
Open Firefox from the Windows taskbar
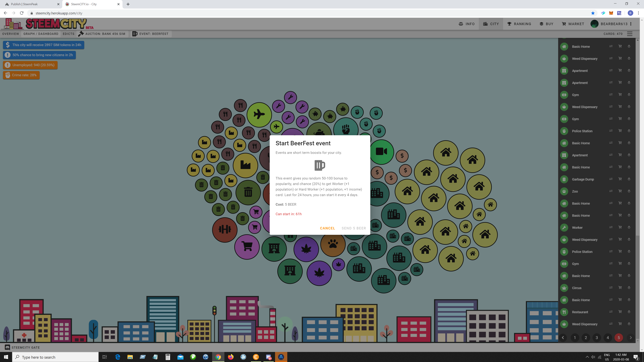tap(230, 357)
